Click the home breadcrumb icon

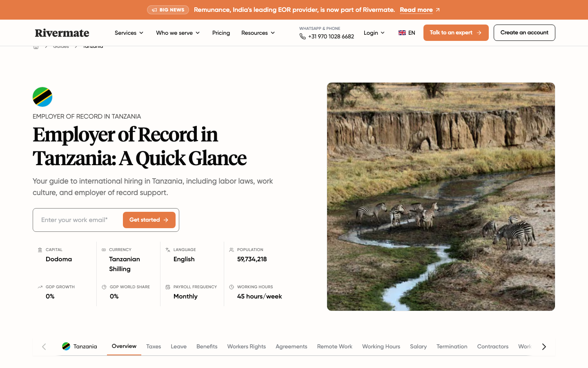coord(36,47)
